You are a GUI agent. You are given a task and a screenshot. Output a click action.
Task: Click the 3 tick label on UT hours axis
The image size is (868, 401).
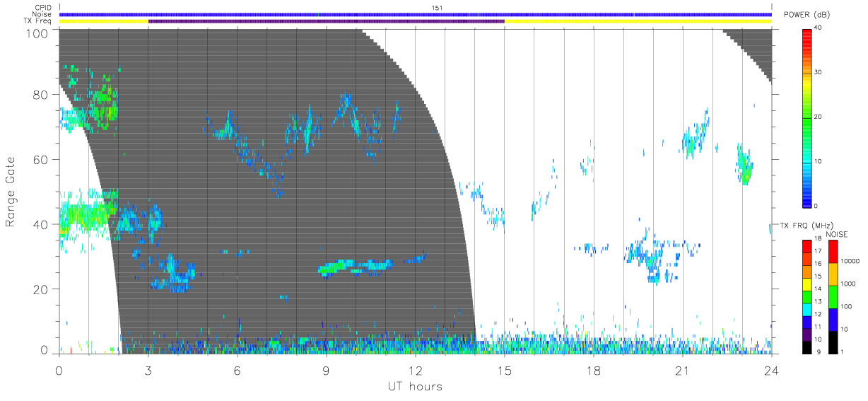click(x=148, y=370)
